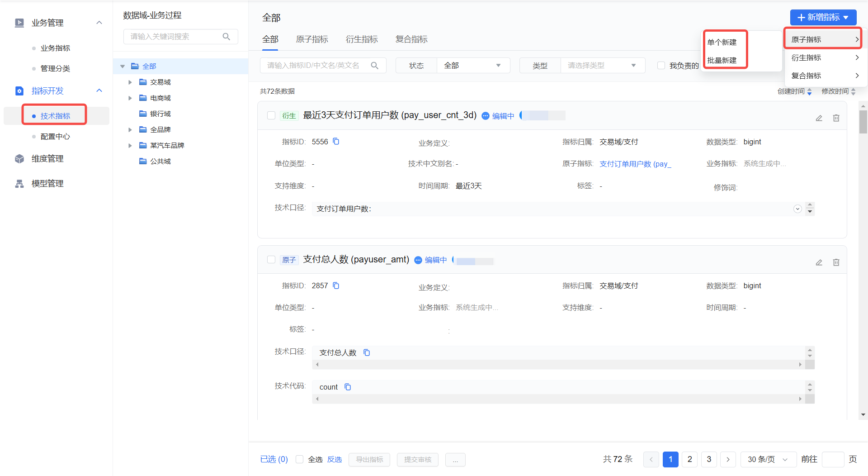Image resolution: width=868 pixels, height=476 pixels.
Task: Copy indicator ID 5556
Action: [336, 142]
